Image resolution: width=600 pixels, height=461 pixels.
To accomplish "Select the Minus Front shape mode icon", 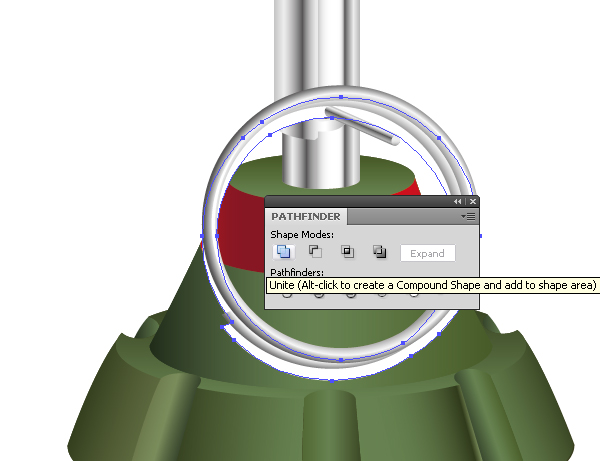I will 315,251.
